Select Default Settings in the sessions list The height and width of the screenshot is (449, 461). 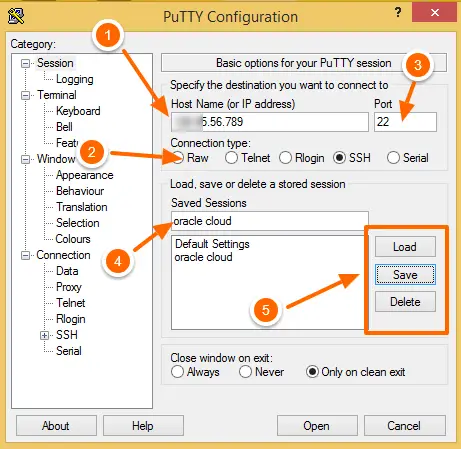[212, 244]
